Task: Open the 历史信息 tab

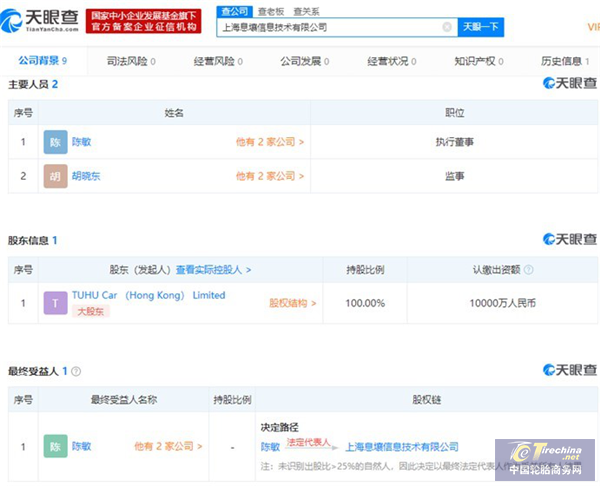Action: click(x=565, y=61)
